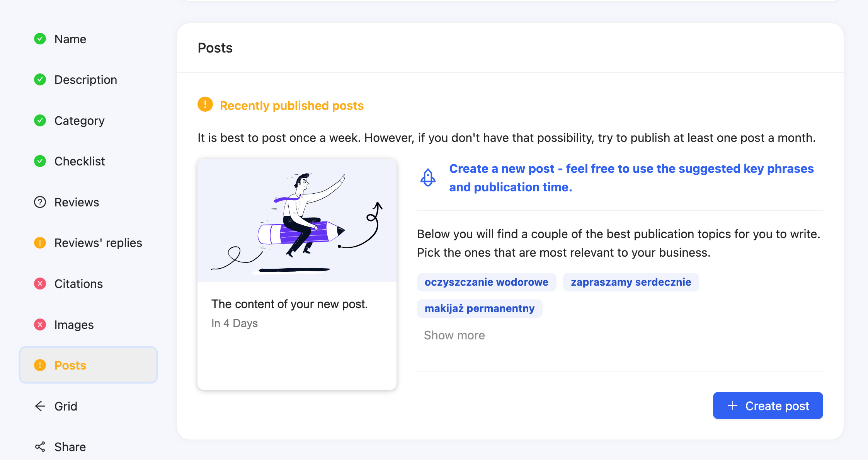Click the green check icon beside Name
Image resolution: width=868 pixels, height=460 pixels.
tap(40, 39)
